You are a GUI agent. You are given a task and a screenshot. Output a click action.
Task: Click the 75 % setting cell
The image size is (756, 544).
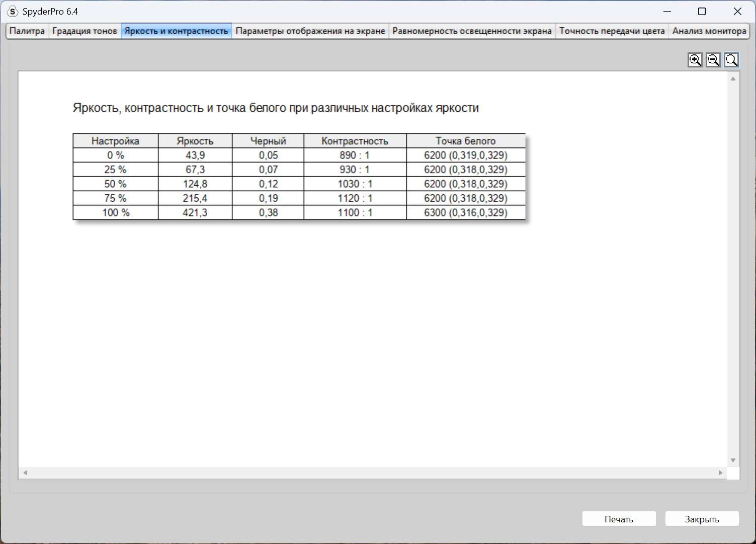pyautogui.click(x=116, y=198)
